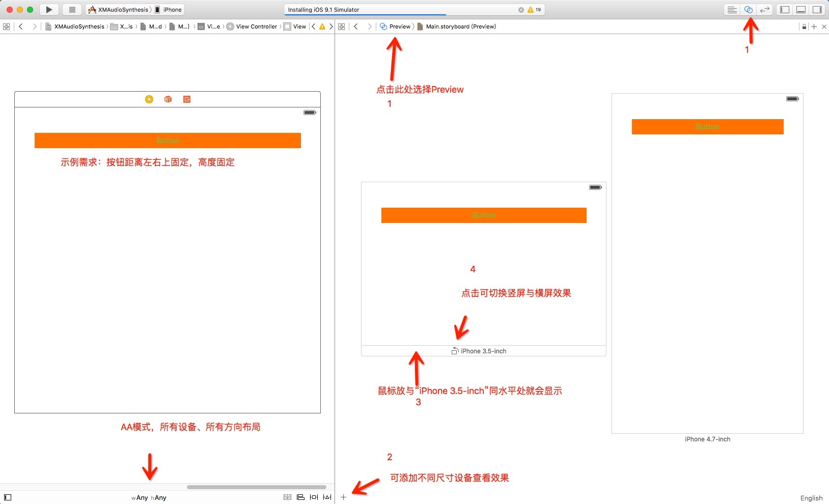The image size is (829, 504).
Task: Click the iPhone 3.5-inch device label
Action: (484, 351)
